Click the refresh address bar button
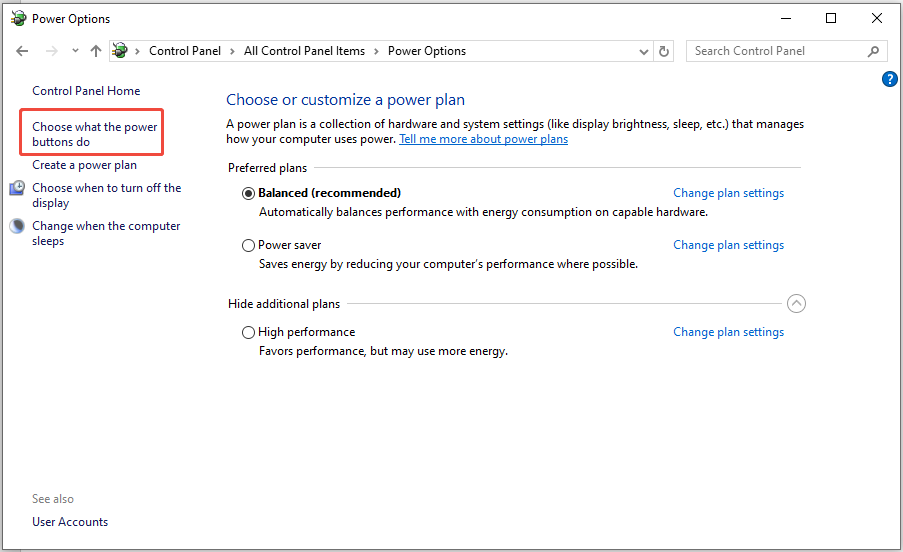Image resolution: width=903 pixels, height=552 pixels. pyautogui.click(x=665, y=51)
